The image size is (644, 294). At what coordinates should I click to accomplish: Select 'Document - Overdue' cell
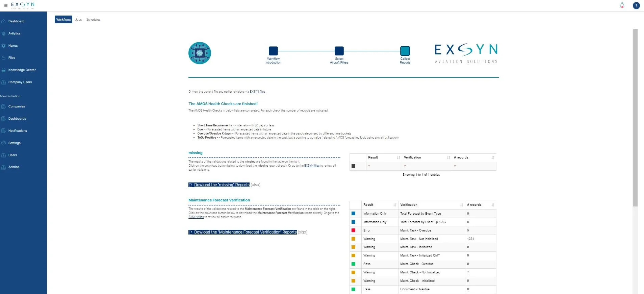432,289
